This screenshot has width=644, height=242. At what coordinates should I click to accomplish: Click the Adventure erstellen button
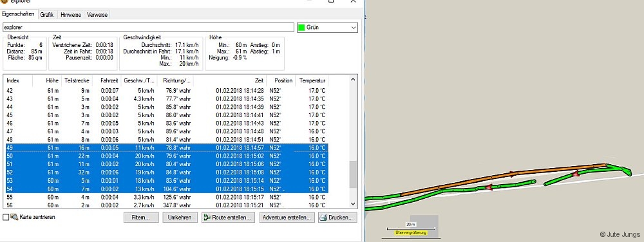(x=287, y=218)
